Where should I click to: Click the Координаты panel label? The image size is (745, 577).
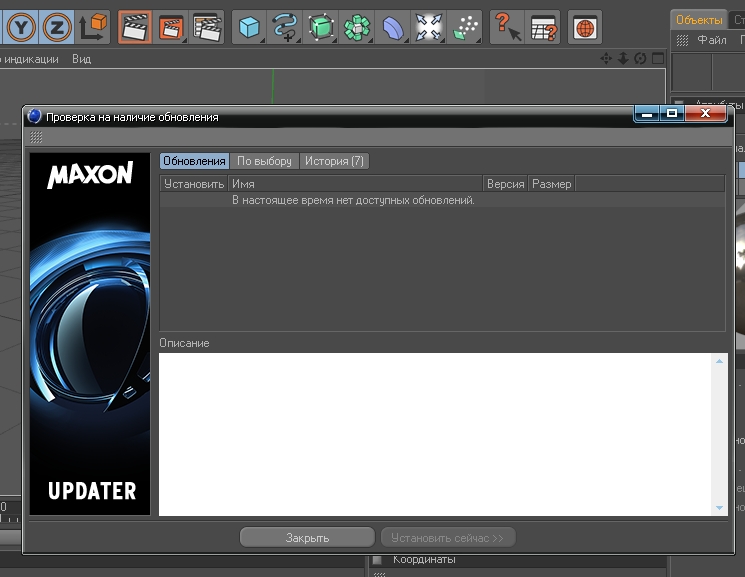[424, 559]
